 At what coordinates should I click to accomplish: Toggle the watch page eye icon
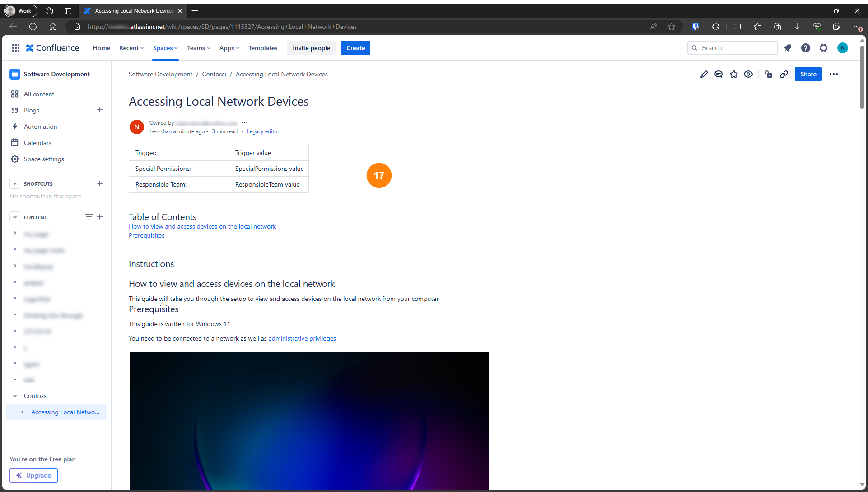coord(748,74)
